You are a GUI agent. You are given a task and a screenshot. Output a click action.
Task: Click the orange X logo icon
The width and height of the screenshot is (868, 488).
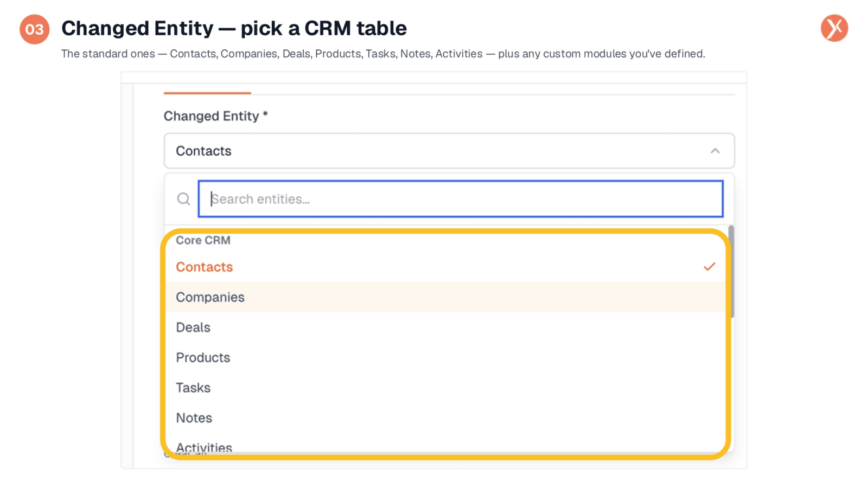pyautogui.click(x=834, y=28)
